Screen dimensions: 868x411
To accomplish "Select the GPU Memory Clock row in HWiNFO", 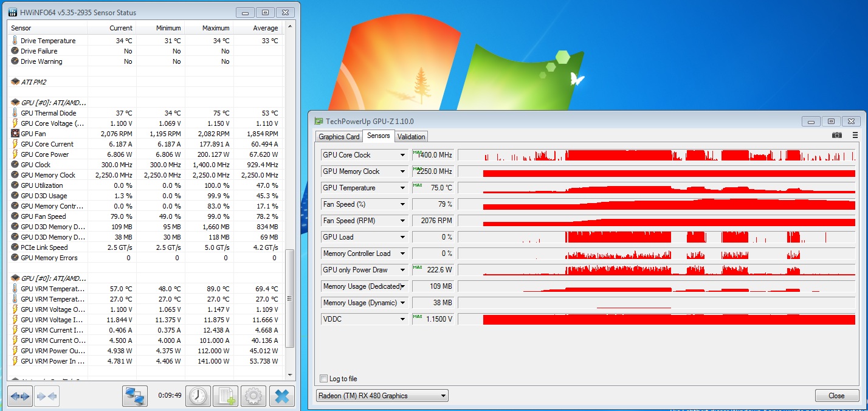I will (x=146, y=175).
